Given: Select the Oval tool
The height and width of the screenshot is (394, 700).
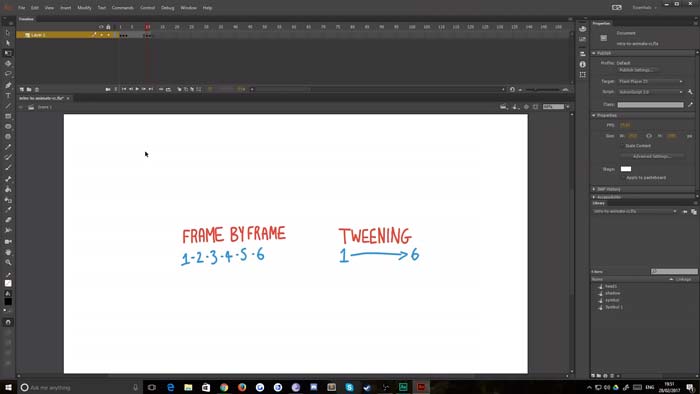Looking at the screenshot, I should tap(8, 126).
